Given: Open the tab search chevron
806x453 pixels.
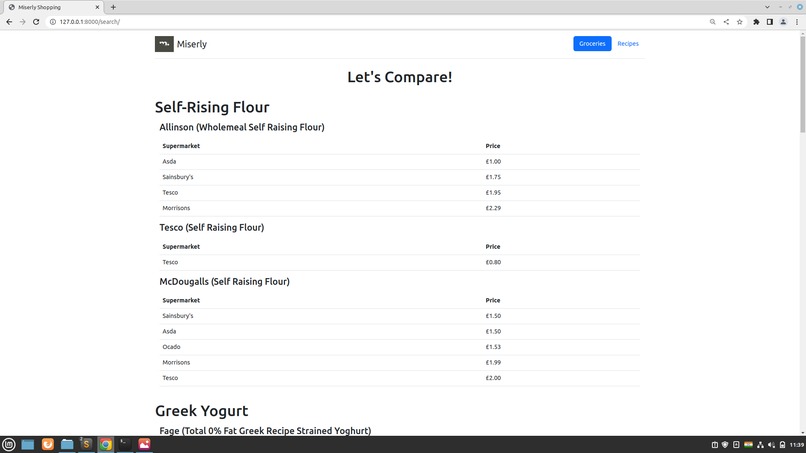Looking at the screenshot, I should click(767, 7).
